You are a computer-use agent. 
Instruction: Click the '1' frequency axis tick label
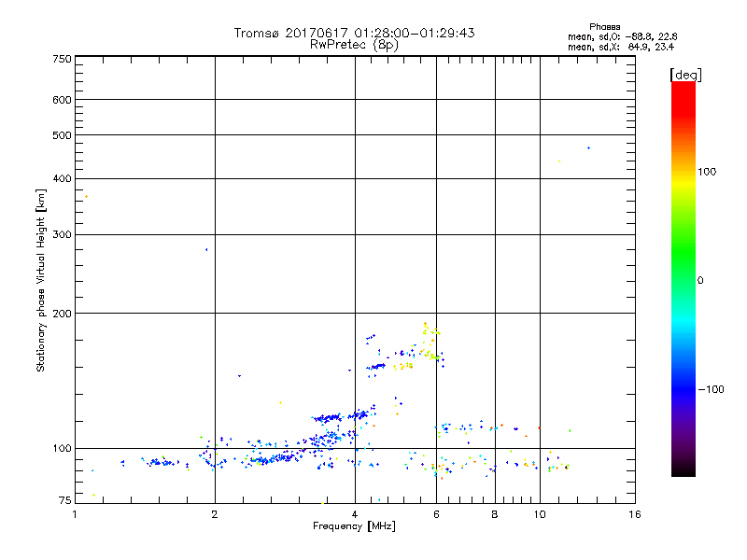75,514
